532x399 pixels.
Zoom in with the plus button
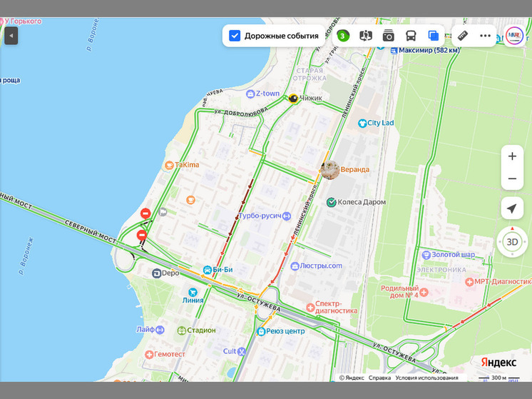click(x=512, y=156)
